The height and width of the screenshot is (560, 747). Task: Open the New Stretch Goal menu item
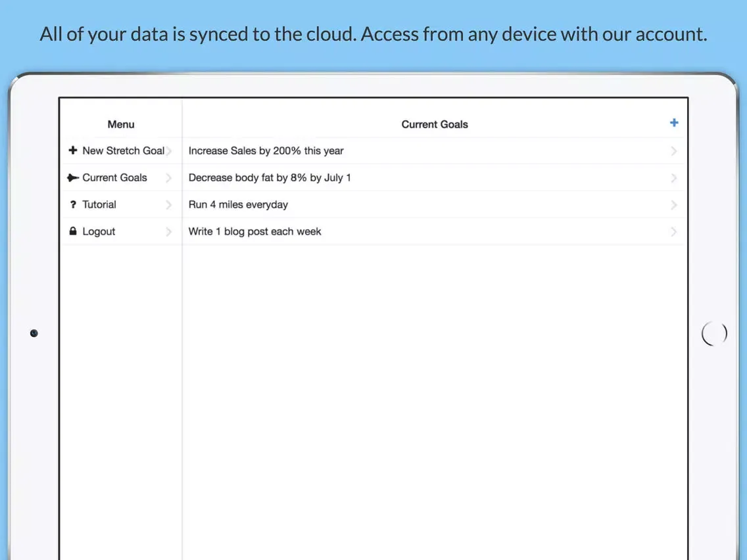(x=120, y=151)
